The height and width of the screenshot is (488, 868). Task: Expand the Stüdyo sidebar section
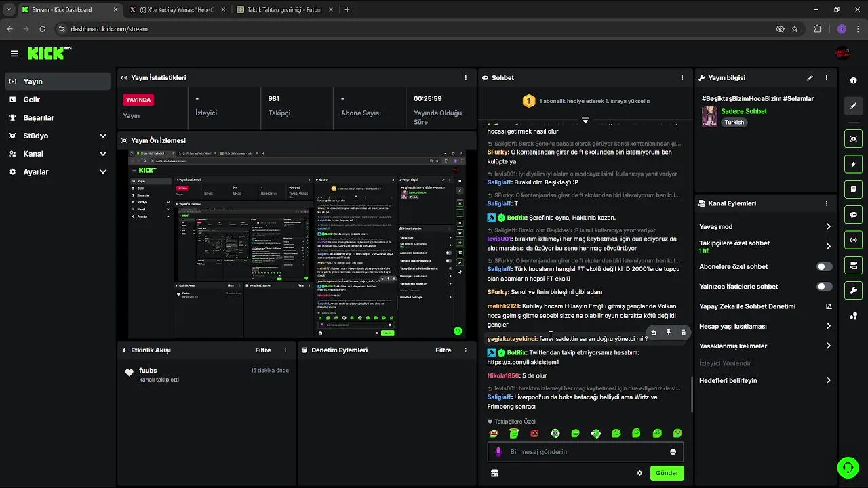(58, 136)
